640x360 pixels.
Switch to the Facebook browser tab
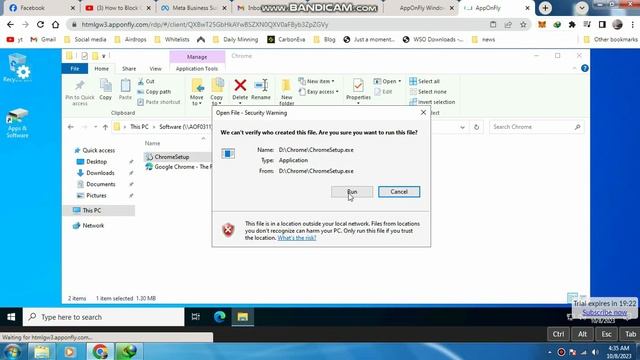pyautogui.click(x=42, y=8)
